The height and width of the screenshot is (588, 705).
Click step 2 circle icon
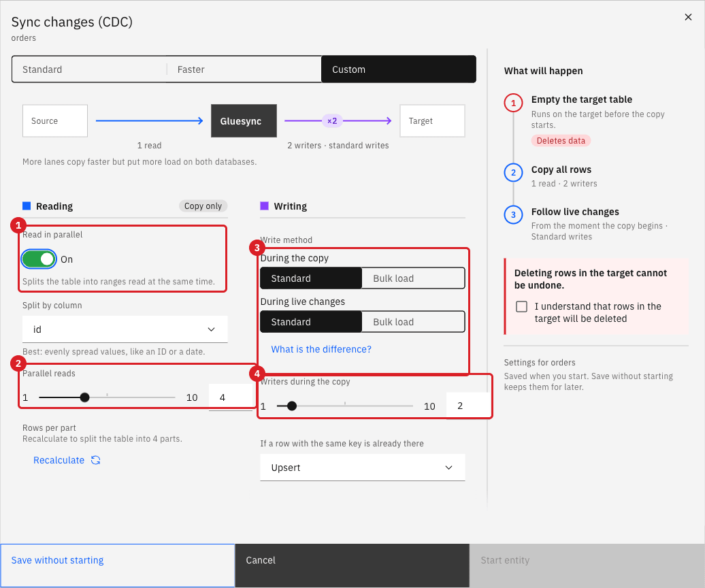(513, 173)
